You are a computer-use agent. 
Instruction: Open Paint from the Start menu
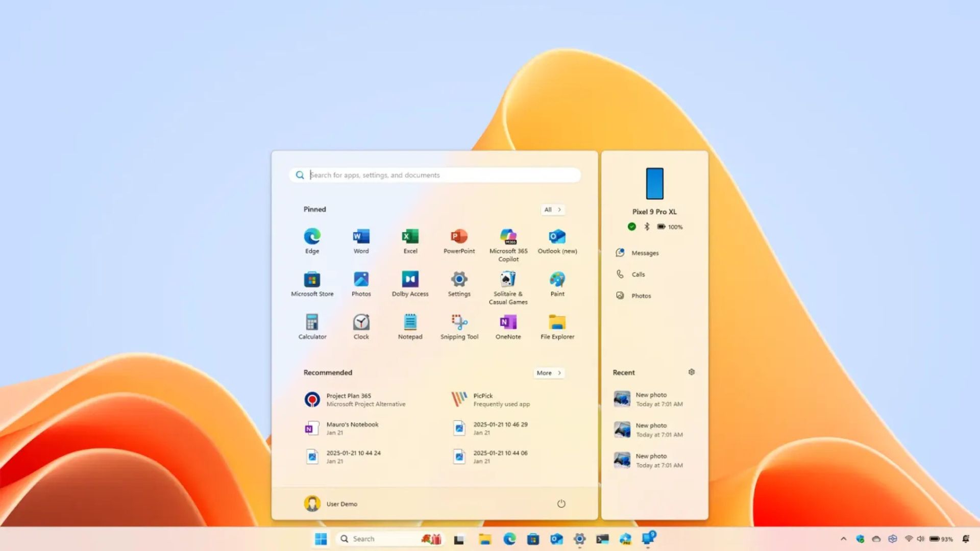(556, 279)
